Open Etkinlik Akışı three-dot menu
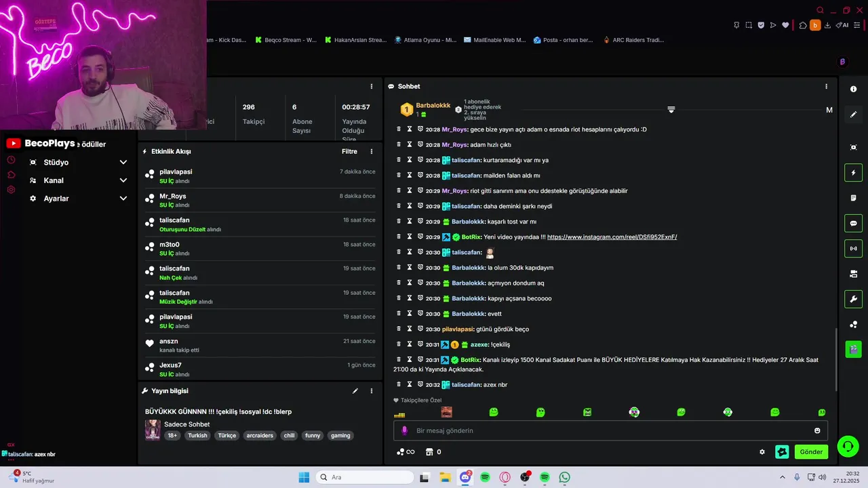 (371, 152)
